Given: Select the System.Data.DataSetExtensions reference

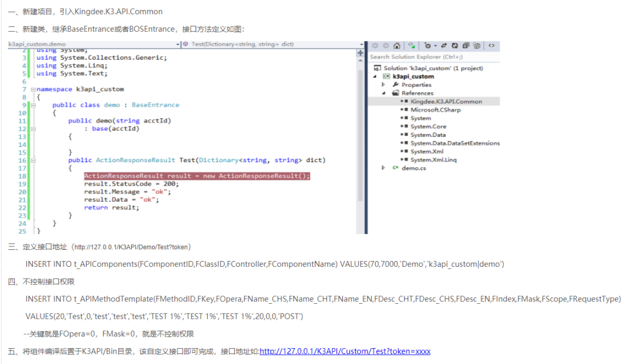Looking at the screenshot, I should (x=450, y=143).
